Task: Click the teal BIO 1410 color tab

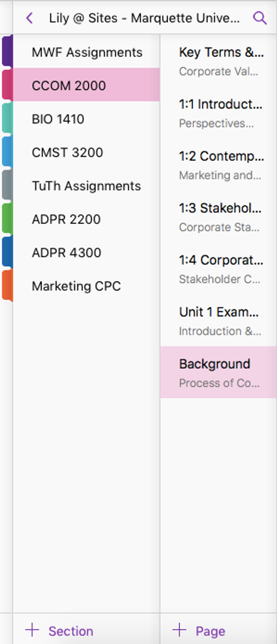Action: pyautogui.click(x=7, y=118)
